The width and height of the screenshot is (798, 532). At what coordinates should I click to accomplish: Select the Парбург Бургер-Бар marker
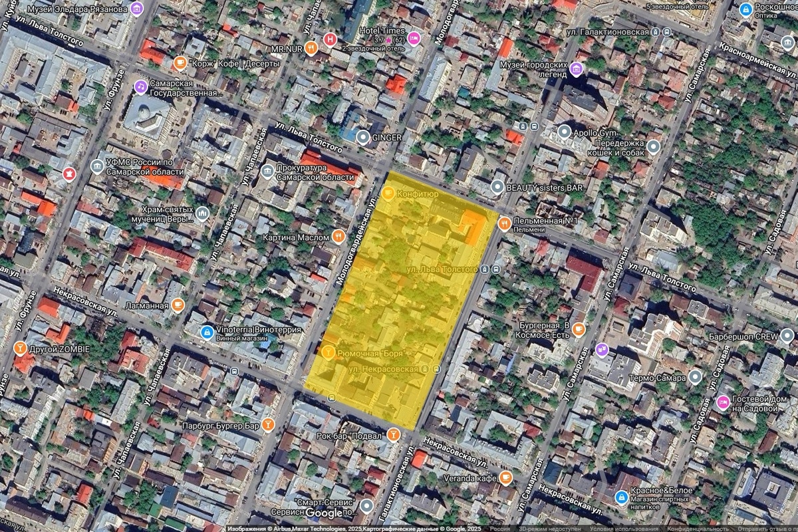[x=268, y=424]
